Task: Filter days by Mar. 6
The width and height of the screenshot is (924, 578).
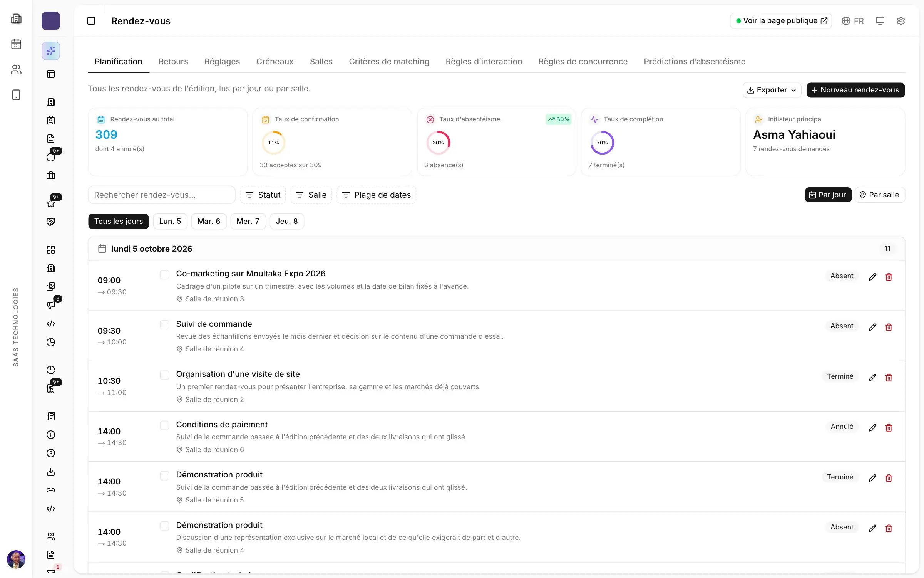Action: click(209, 222)
